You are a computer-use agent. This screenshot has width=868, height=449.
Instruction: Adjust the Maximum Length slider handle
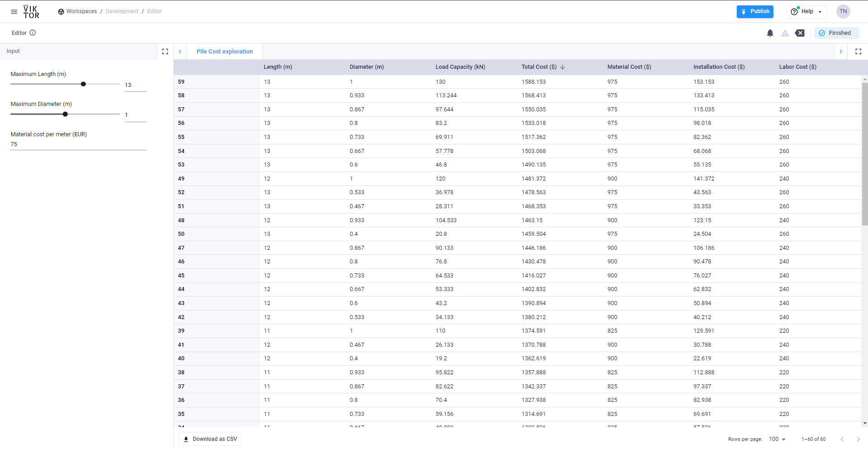pos(83,84)
